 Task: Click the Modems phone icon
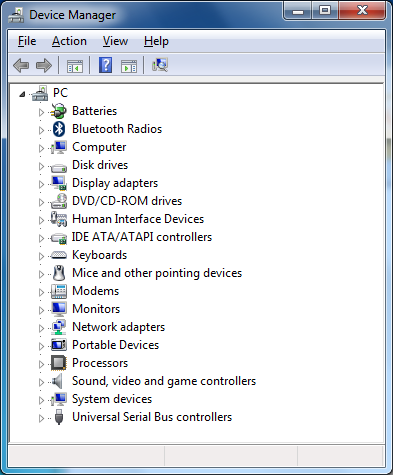[x=59, y=291]
